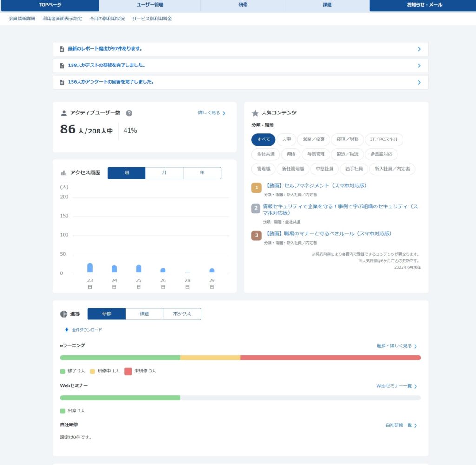Open 詳しく見る for active users
Viewport: 476px width, 465px height.
212,113
